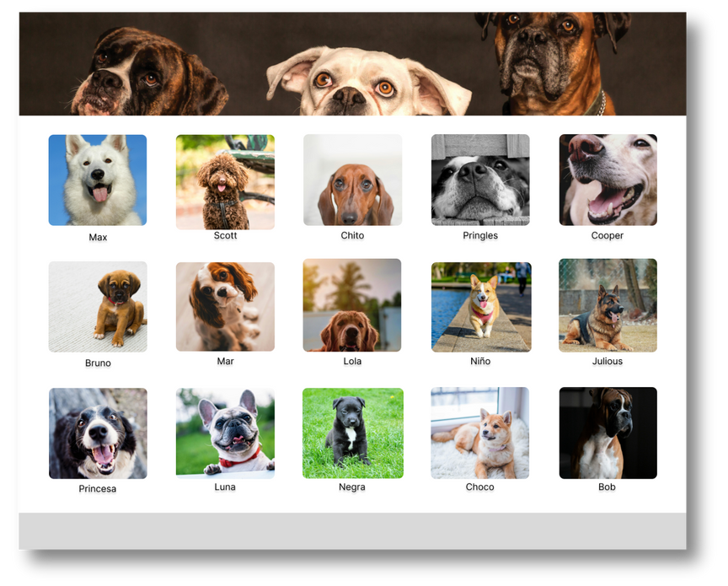Open Max's white dog photo

click(x=98, y=180)
